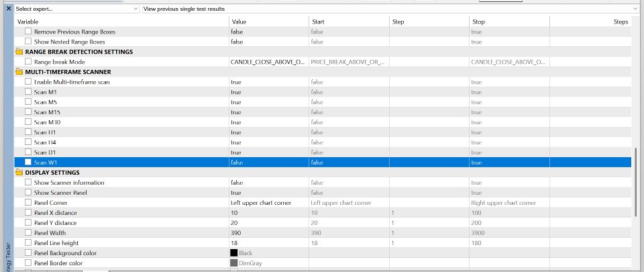644x272 pixels.
Task: Click the Enable Multi-timeframe scan value true
Action: point(269,82)
